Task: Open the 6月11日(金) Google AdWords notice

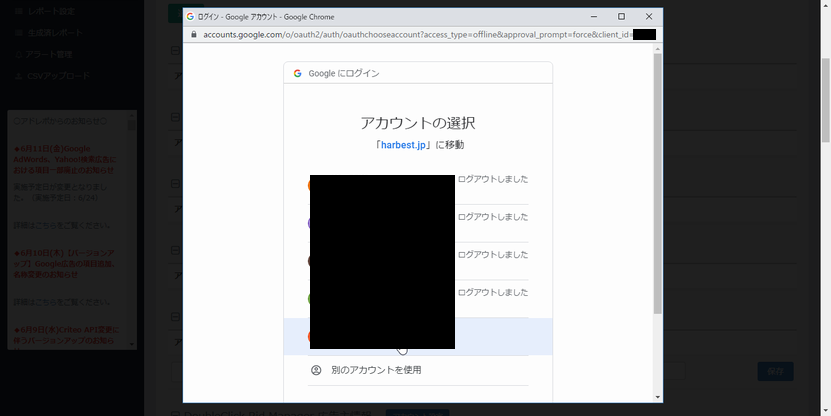Action: pos(65,160)
